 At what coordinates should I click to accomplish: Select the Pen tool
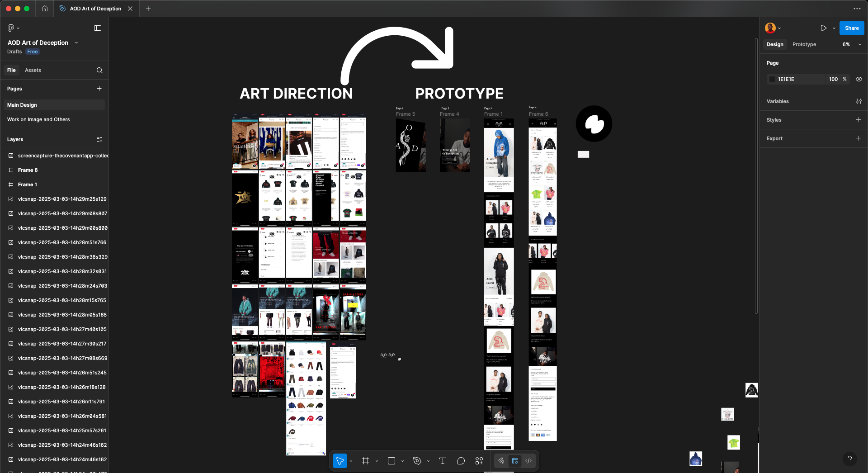(x=417, y=461)
